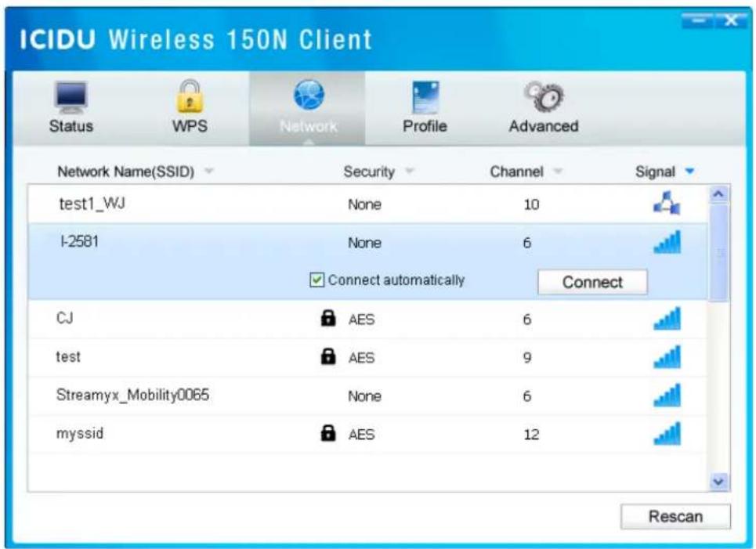Click AES security of test row

click(x=362, y=358)
